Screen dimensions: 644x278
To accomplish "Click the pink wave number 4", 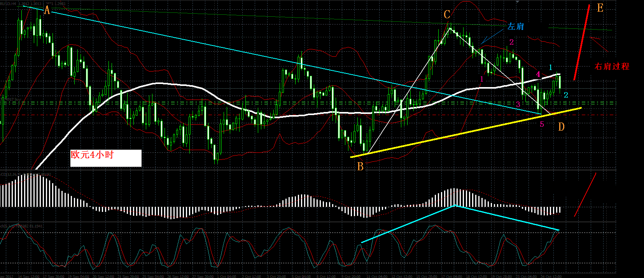I will [538, 74].
